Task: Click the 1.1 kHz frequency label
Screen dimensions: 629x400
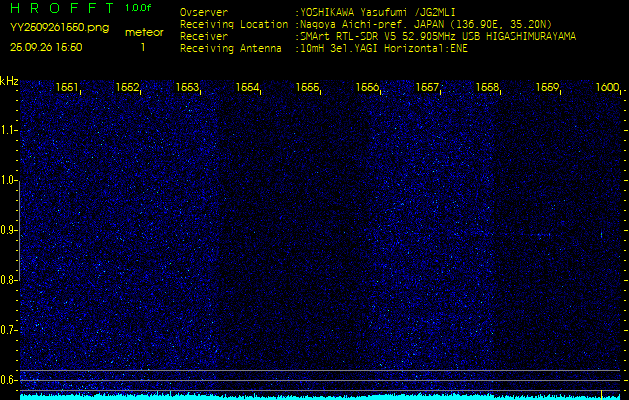Action: pos(8,130)
